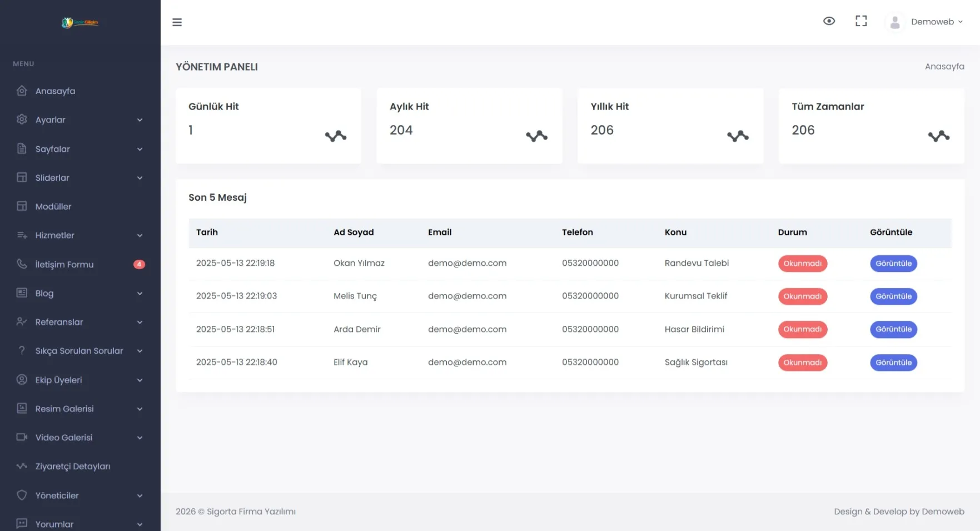Click the Günlük Hit chart icon
Viewport: 980px width, 531px height.
click(x=335, y=136)
